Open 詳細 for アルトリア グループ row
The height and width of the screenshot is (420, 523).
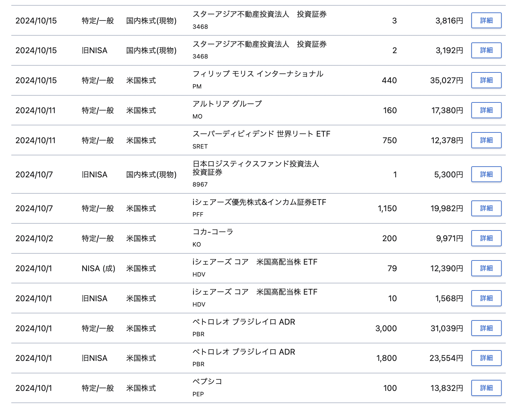tap(486, 110)
